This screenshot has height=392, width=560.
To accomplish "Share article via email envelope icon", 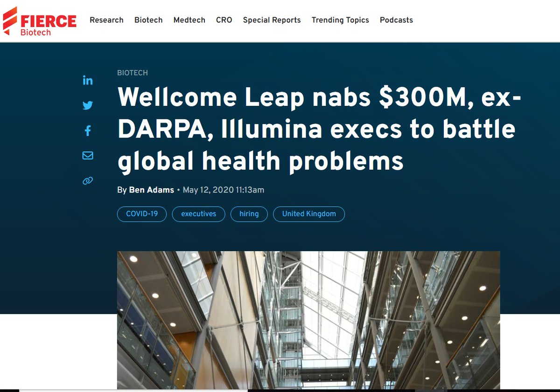I will coord(88,156).
